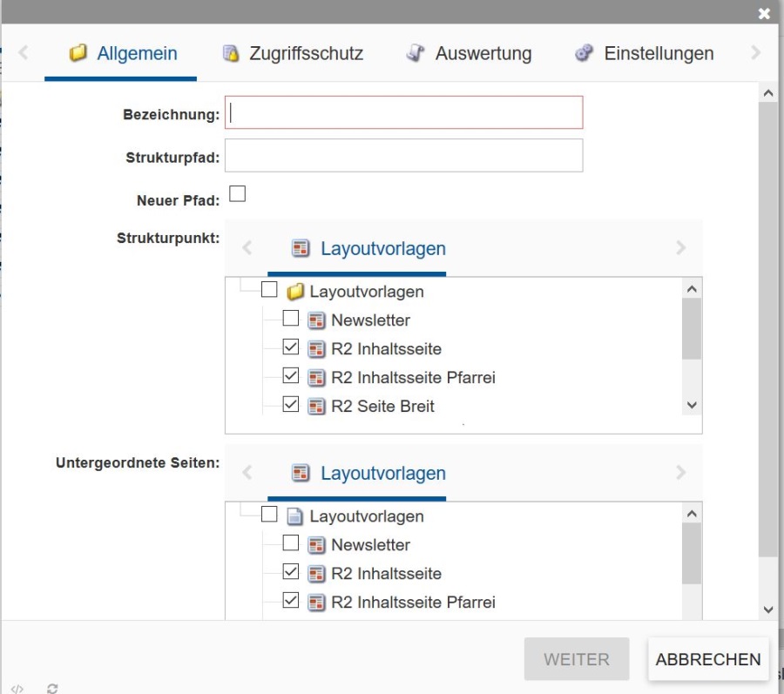Screen dimensions: 784x694
Task: Click the WEITER button
Action: [x=576, y=659]
